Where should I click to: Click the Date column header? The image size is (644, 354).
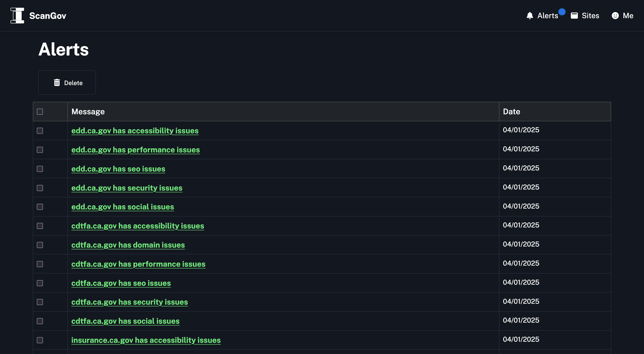(x=511, y=112)
